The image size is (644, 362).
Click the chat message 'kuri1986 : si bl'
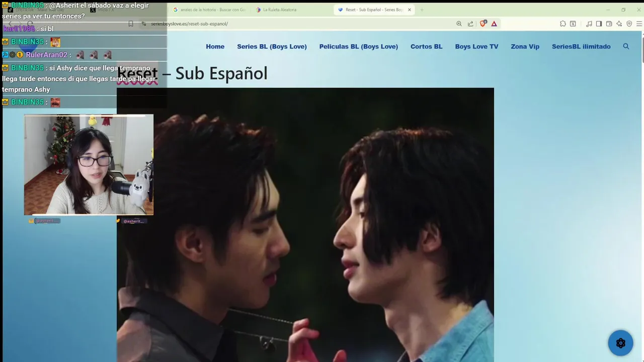pos(28,29)
